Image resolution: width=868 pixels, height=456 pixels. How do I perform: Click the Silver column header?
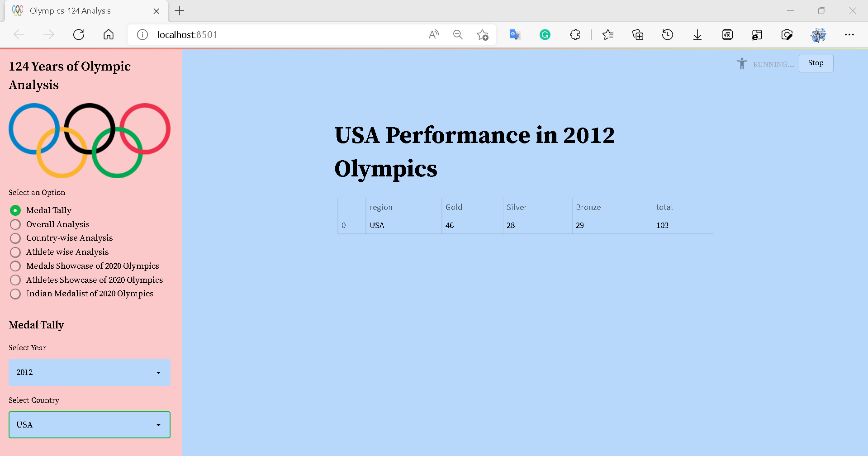[537, 207]
